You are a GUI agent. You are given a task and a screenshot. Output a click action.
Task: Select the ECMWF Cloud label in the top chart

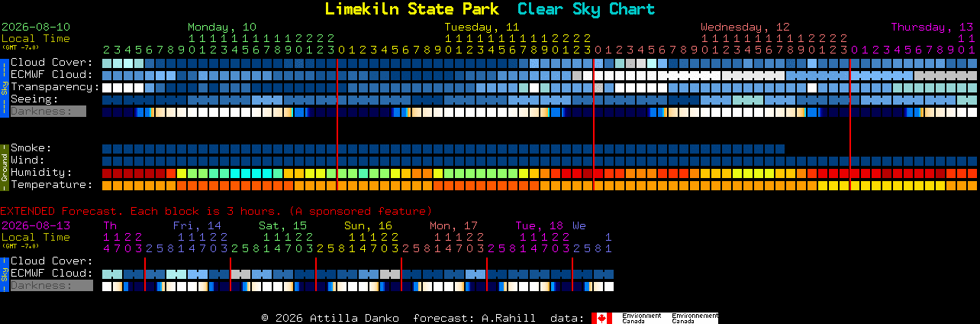(52, 75)
